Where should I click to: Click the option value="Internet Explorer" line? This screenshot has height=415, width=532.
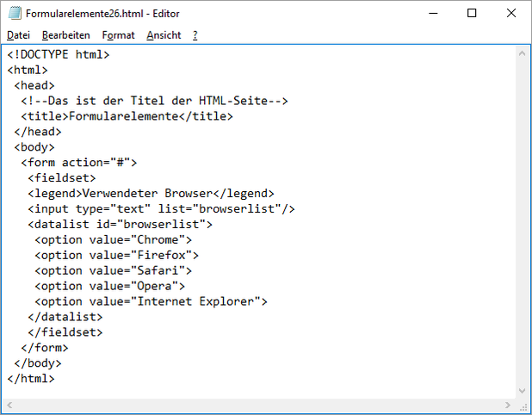point(151,301)
